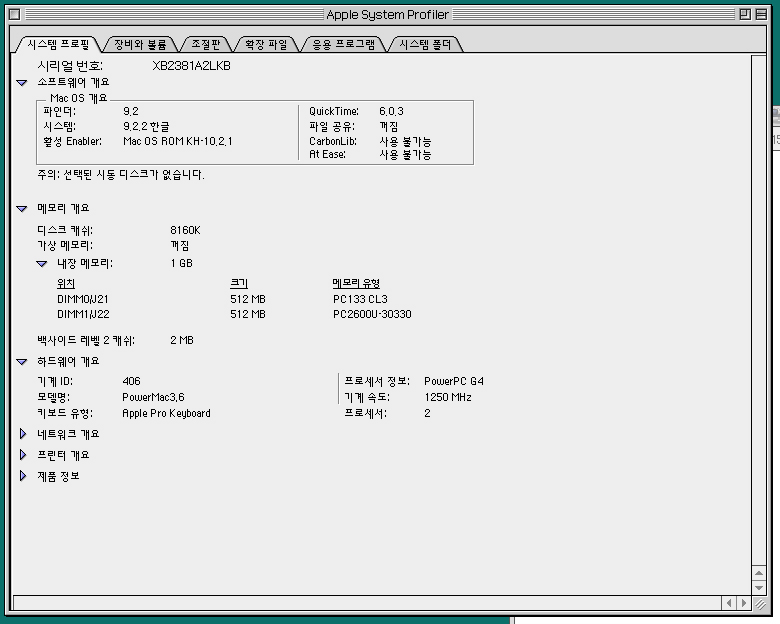
Task: Click the horizontal scrollbar left arrow
Action: click(729, 603)
